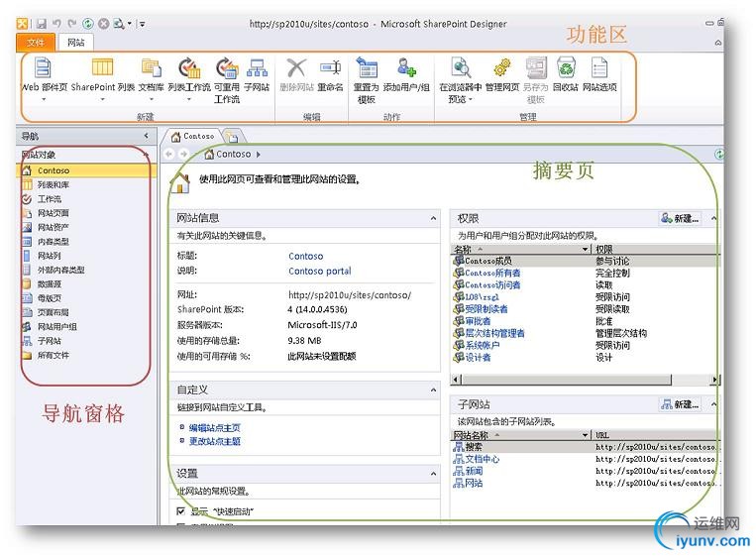Viewport: 756px width, 557px height.
Task: Select the Contoso document tab
Action: point(193,137)
